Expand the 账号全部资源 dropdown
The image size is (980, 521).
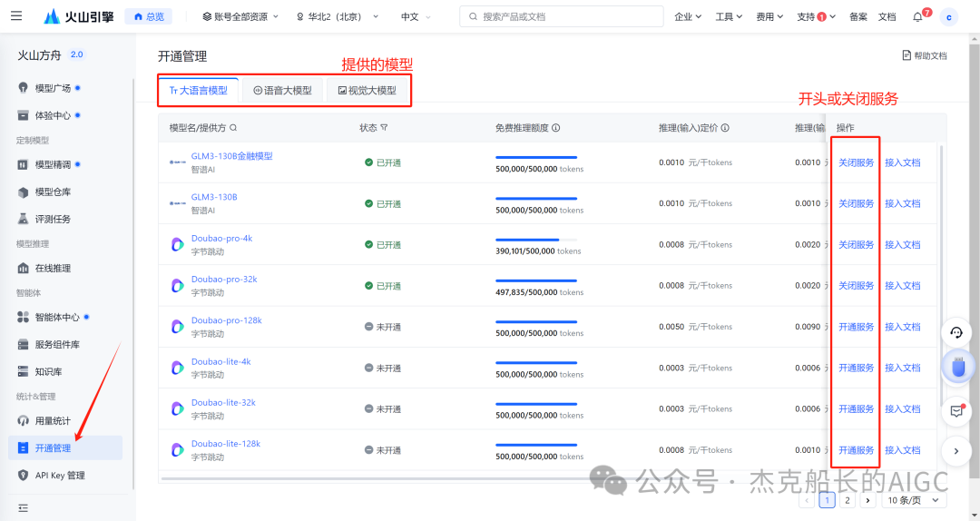[x=240, y=17]
